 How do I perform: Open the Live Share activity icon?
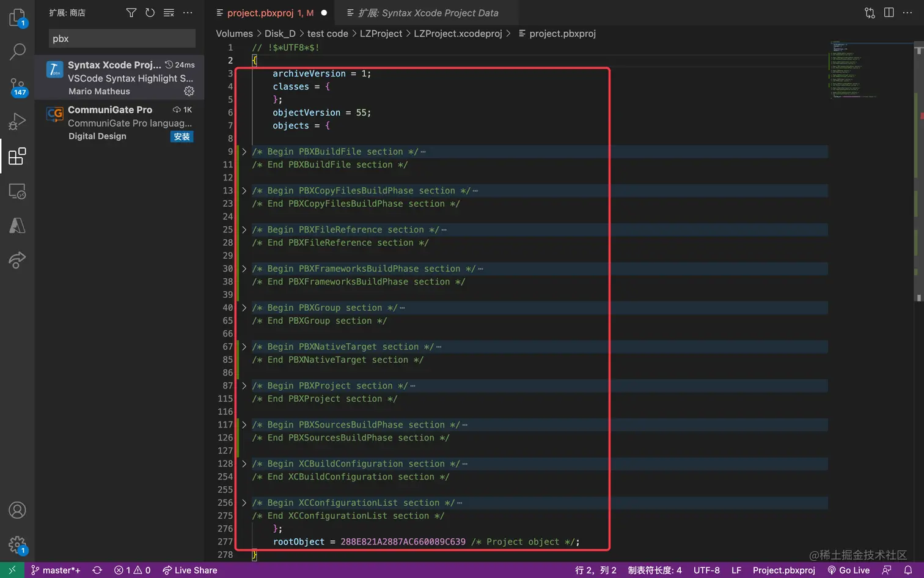(x=17, y=260)
